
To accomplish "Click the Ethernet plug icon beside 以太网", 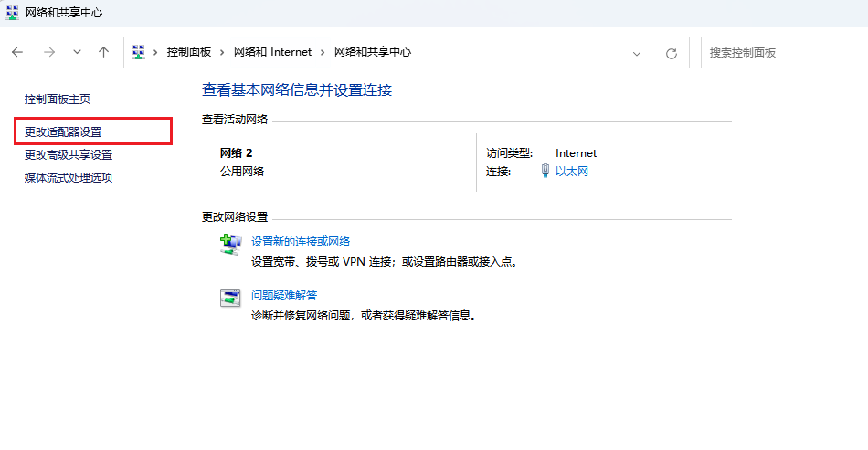I will 545,171.
